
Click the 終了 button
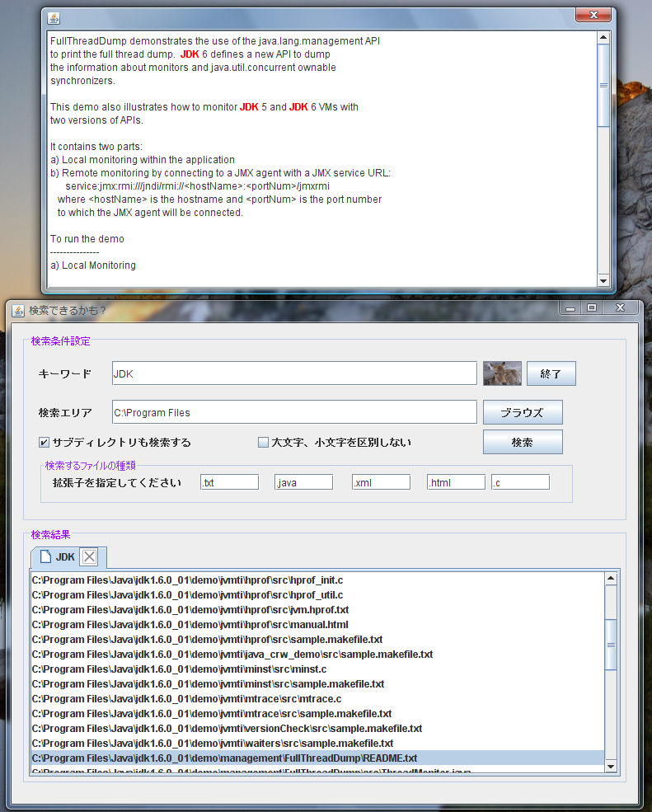[551, 373]
